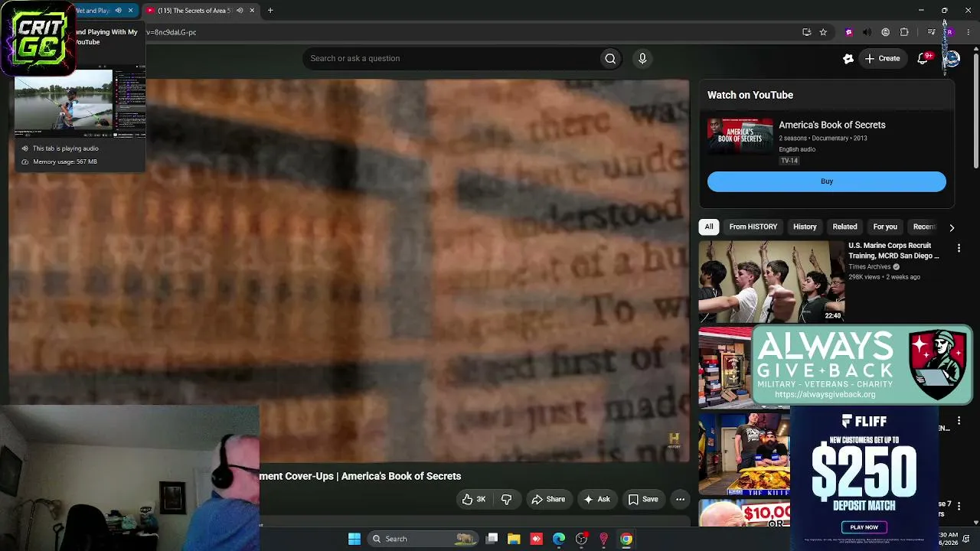
Task: Open options for the Marine Corps Recruit video
Action: tap(959, 248)
